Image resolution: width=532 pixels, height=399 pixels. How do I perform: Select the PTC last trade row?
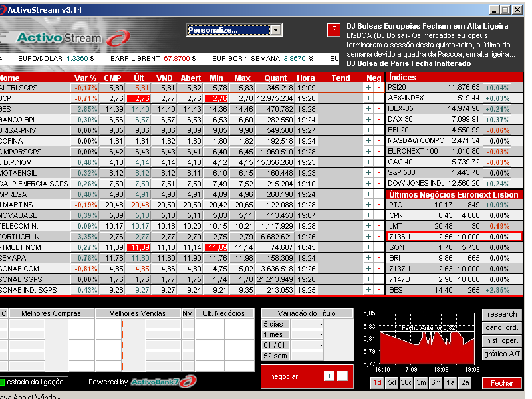point(454,205)
